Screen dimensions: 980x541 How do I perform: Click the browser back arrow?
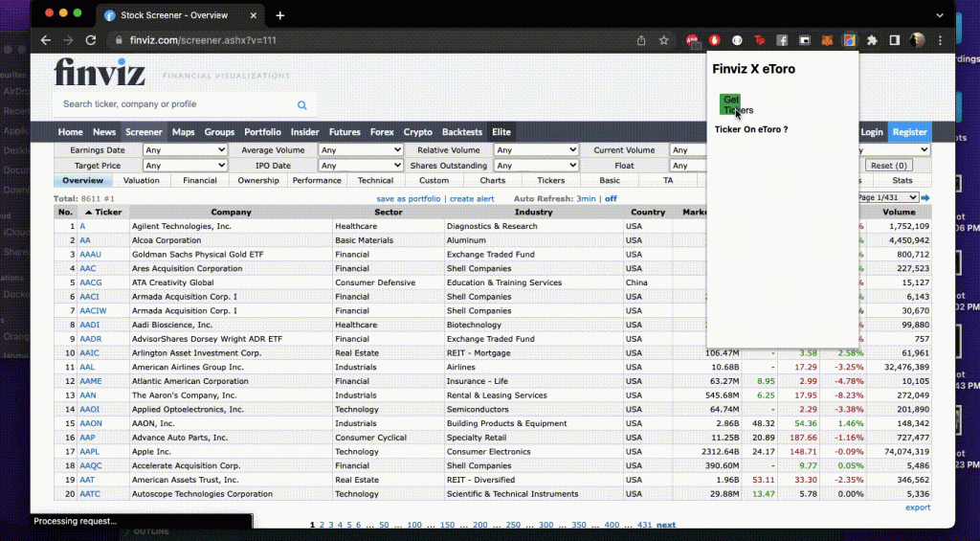45,40
